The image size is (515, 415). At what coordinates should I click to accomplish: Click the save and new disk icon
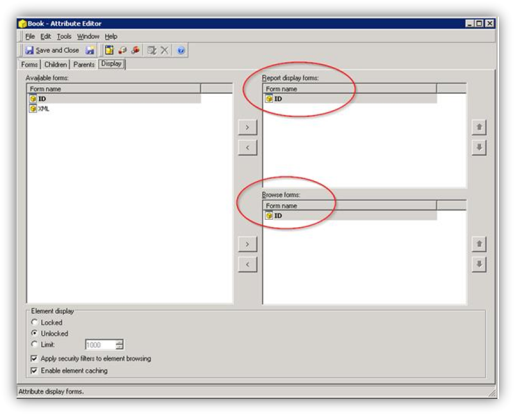click(x=90, y=50)
